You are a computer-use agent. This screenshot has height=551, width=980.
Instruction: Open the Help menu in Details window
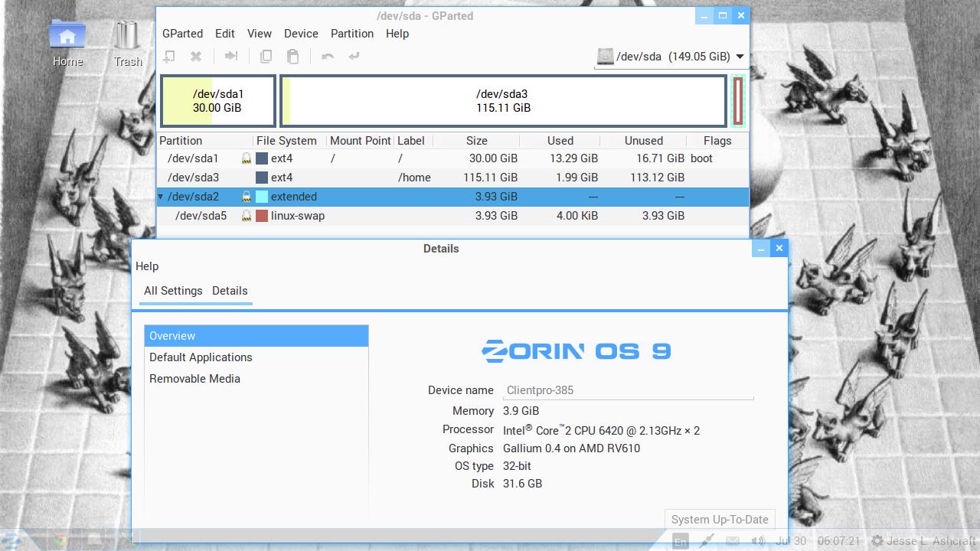(147, 266)
